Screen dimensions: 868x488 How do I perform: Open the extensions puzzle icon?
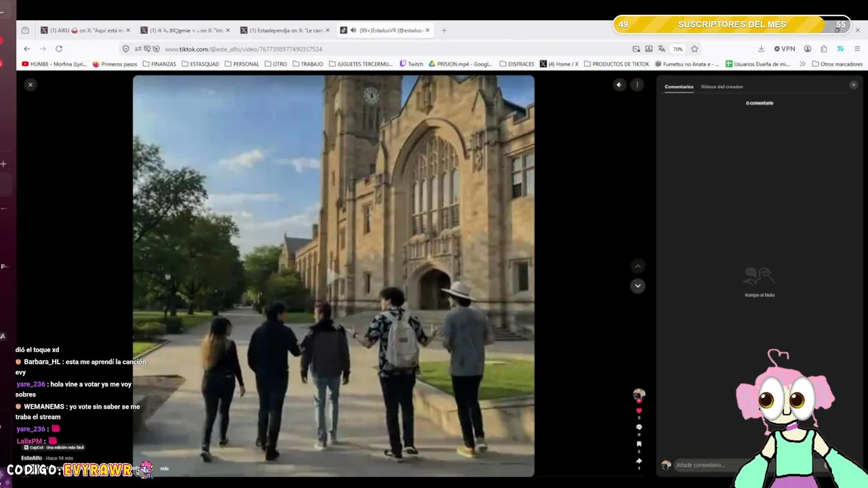[x=823, y=49]
